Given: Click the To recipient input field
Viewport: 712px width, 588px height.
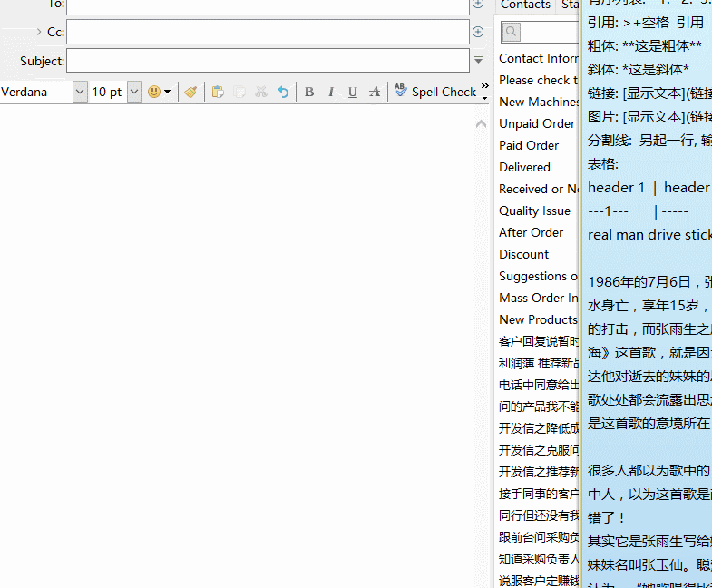Looking at the screenshot, I should [268, 6].
